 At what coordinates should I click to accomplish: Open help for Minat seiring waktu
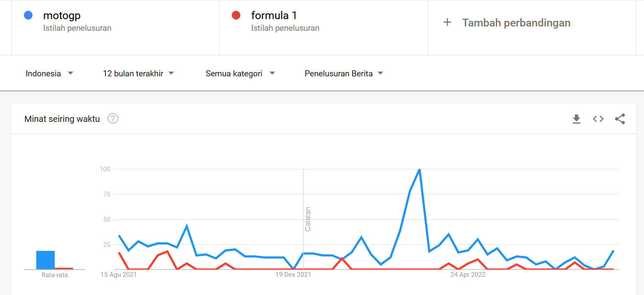pos(113,118)
